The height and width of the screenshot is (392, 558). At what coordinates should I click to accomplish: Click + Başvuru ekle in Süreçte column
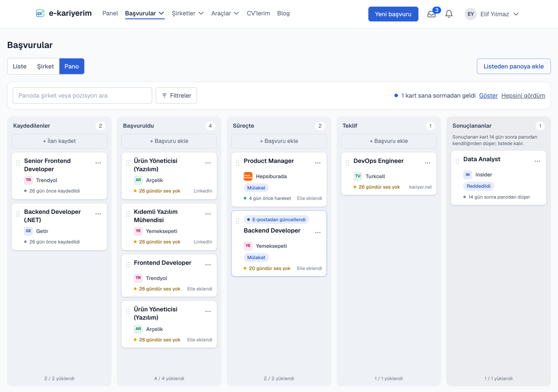click(x=279, y=141)
